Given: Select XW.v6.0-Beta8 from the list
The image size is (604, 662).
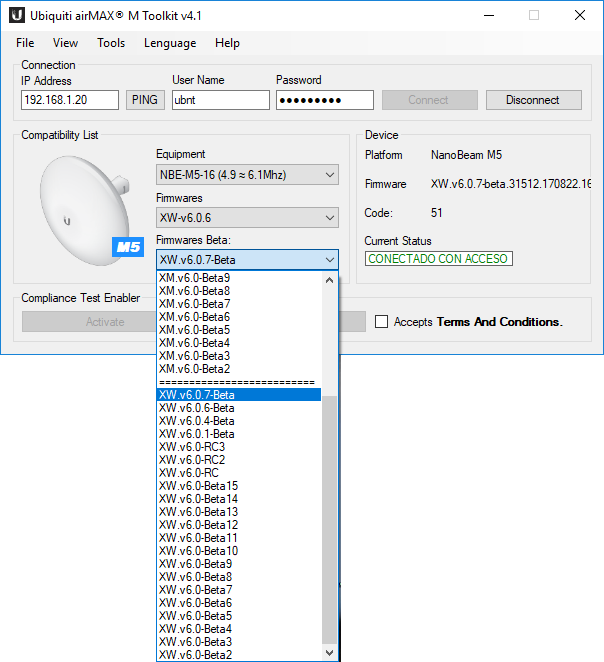Looking at the screenshot, I should click(x=239, y=577).
